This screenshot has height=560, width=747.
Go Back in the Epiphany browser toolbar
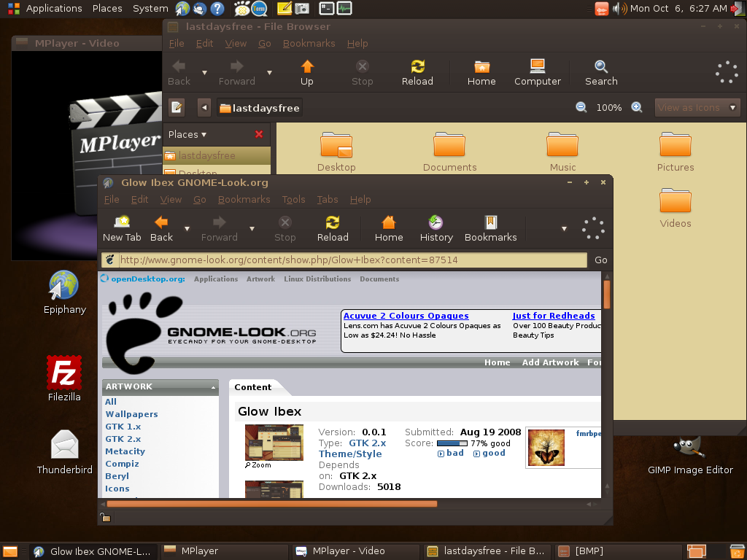coord(161,228)
